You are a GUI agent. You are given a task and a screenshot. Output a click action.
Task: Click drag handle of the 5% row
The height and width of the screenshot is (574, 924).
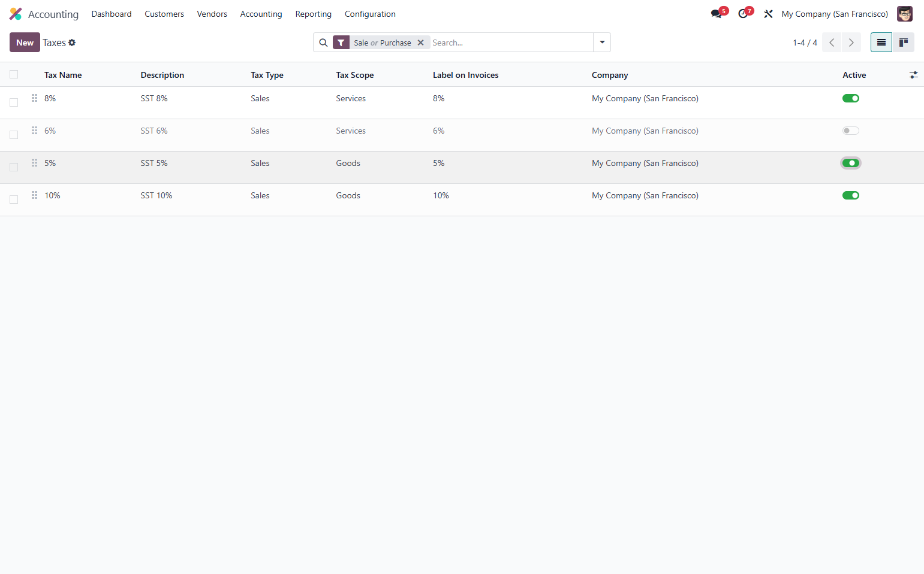coord(35,162)
